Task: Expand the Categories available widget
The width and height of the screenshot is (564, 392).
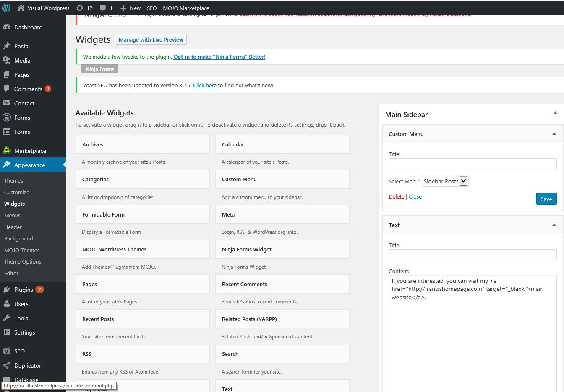Action: coord(143,179)
